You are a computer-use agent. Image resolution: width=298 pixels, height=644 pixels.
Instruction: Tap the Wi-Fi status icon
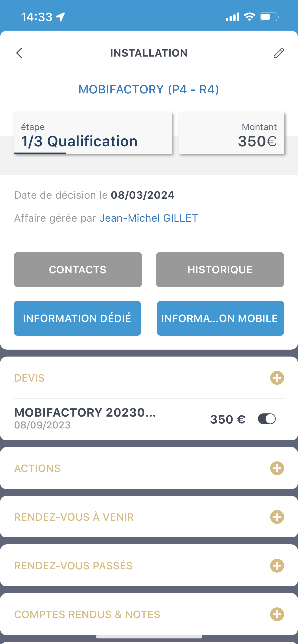[x=249, y=17]
